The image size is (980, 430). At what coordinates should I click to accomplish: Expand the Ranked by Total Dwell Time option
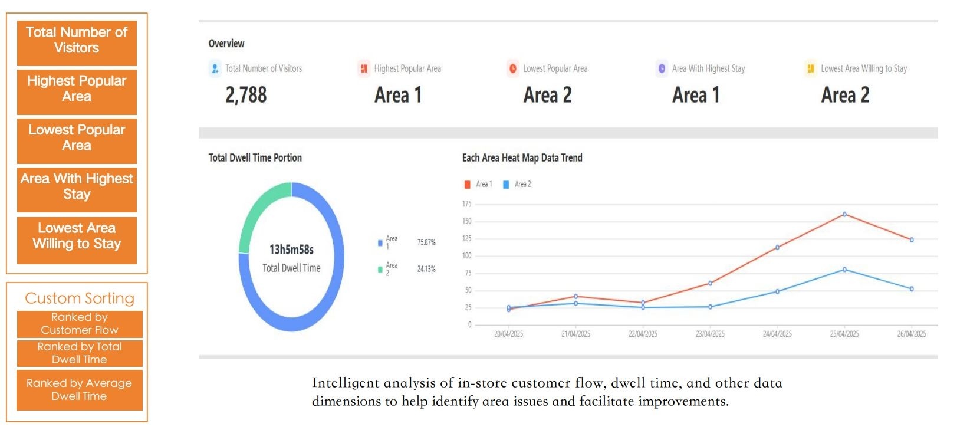(x=80, y=353)
